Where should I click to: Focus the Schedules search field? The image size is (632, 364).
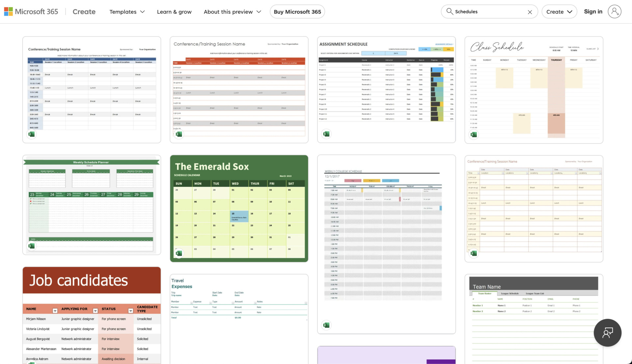[489, 12]
